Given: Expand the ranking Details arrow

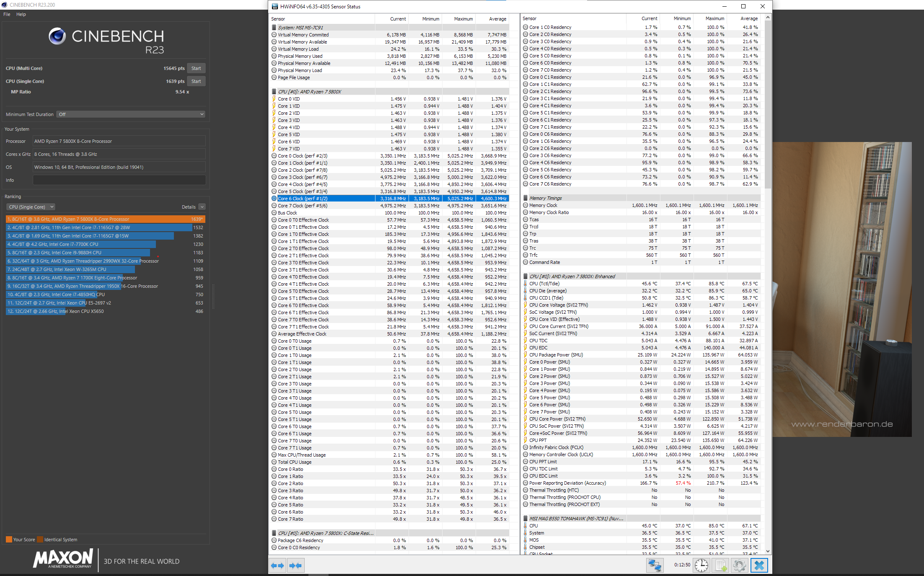Looking at the screenshot, I should [202, 207].
